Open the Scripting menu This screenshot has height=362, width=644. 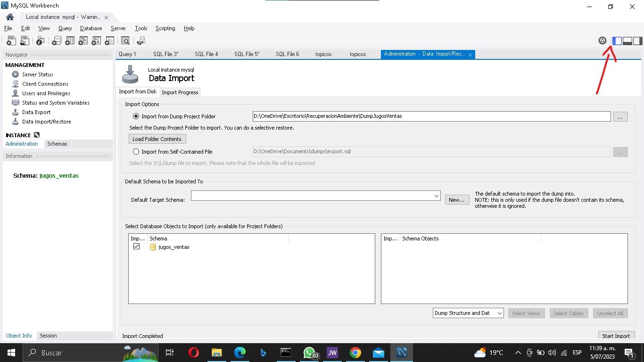(x=165, y=28)
